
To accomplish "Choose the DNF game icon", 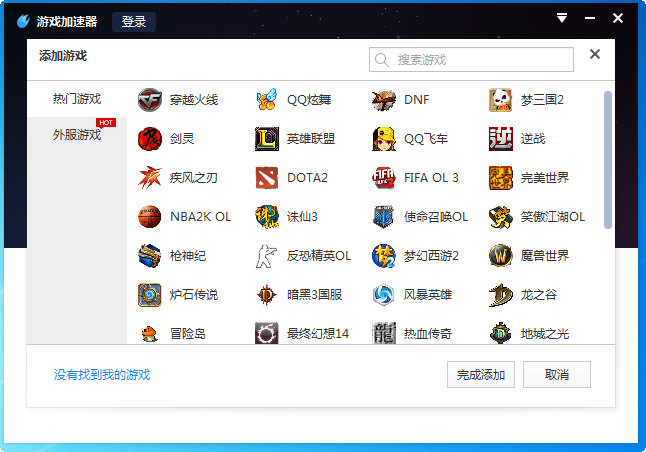I will 384,100.
